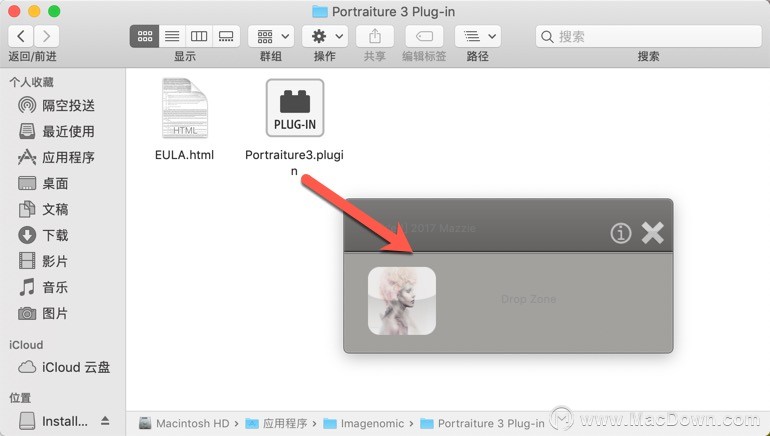Switch to icon view
The image size is (770, 436).
pos(144,36)
